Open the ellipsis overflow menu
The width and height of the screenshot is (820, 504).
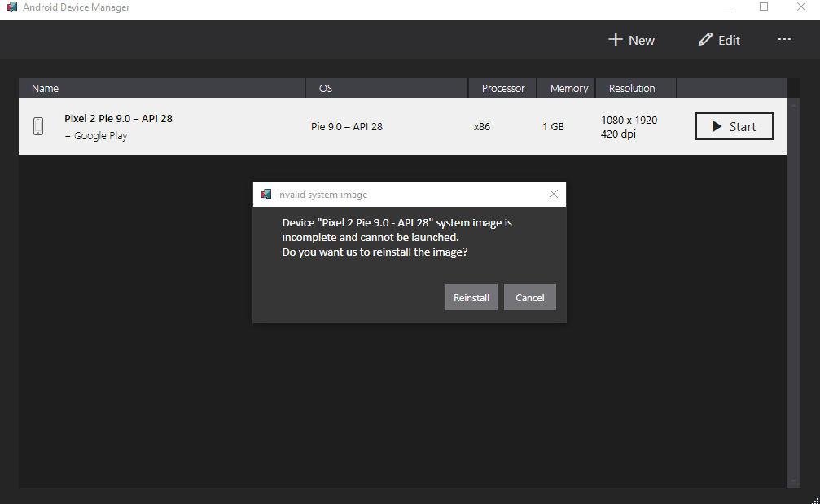click(x=784, y=39)
